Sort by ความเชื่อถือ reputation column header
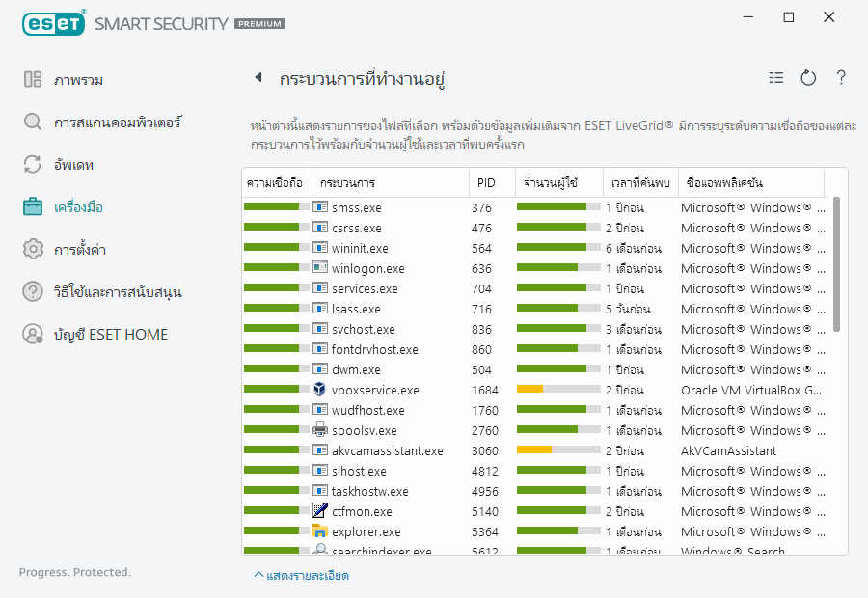This screenshot has width=868, height=598. click(276, 182)
